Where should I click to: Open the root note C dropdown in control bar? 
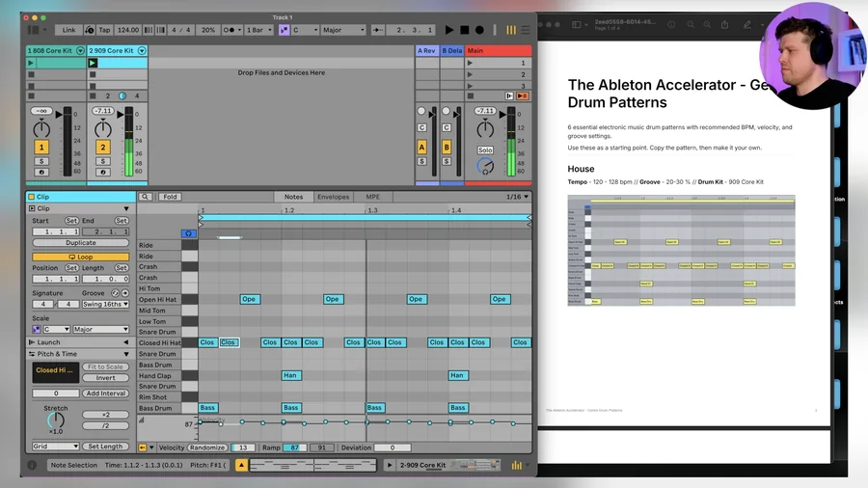coord(305,30)
